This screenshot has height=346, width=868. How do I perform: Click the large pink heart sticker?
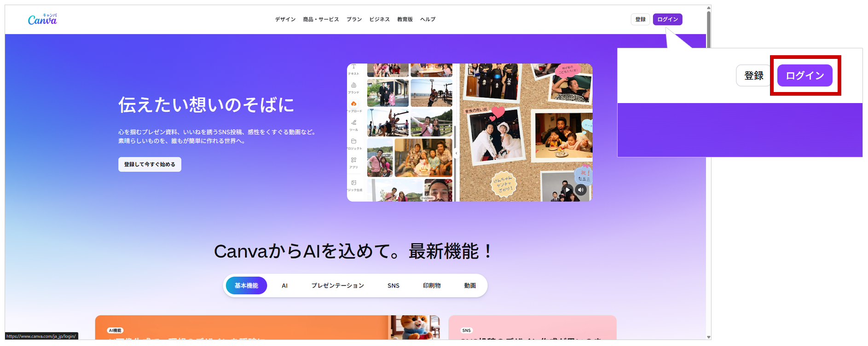[498, 111]
